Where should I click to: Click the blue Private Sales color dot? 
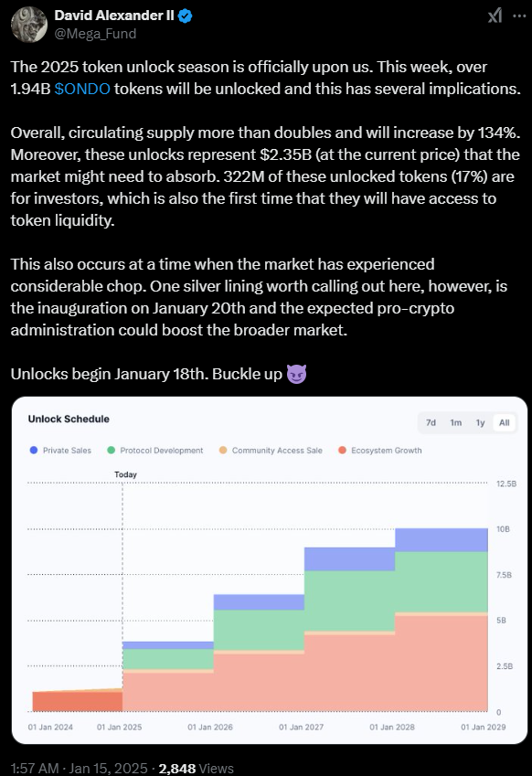click(34, 450)
